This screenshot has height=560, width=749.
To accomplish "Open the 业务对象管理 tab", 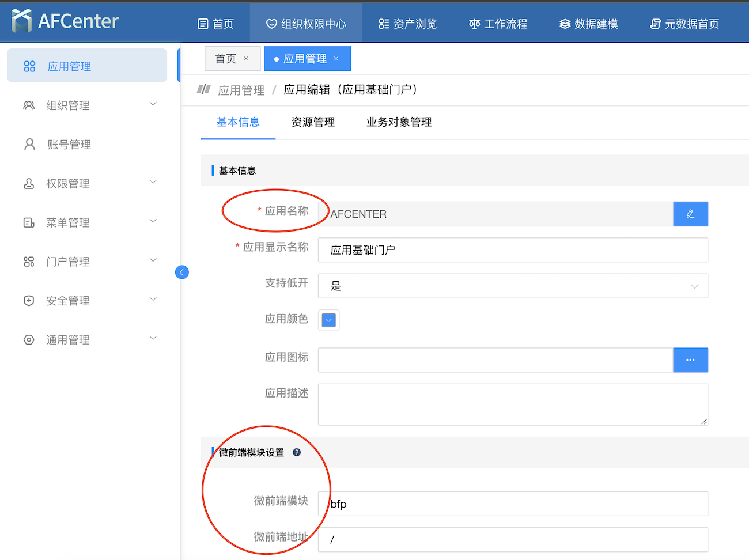I will [x=398, y=122].
